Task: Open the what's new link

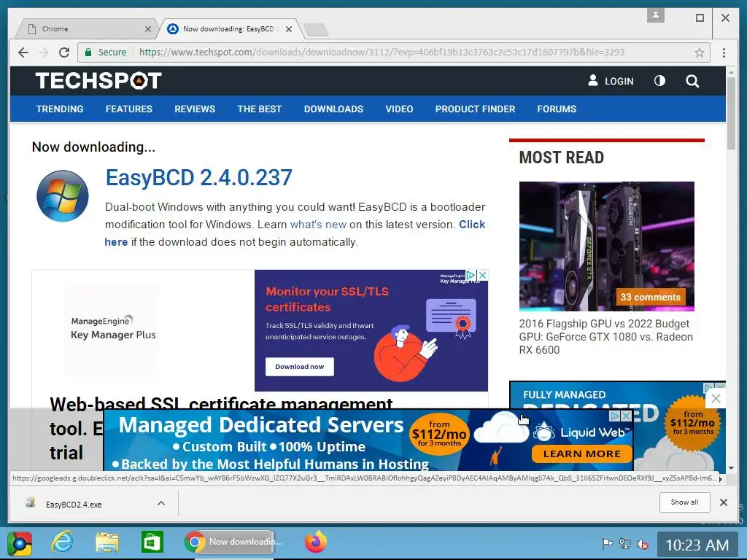Action: coord(318,225)
